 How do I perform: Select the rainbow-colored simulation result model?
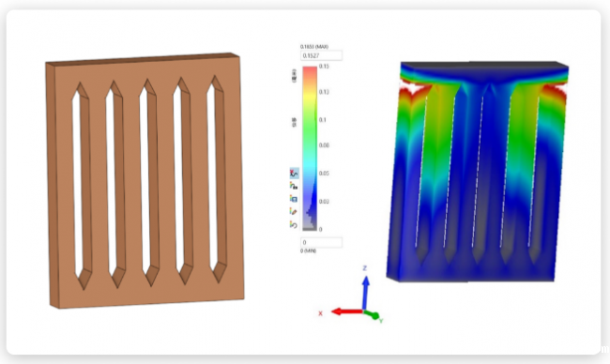tap(477, 171)
